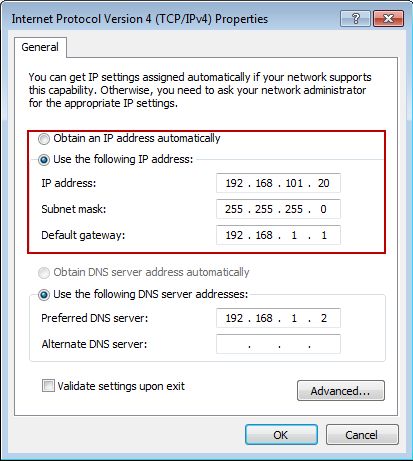Image resolution: width=413 pixels, height=461 pixels.
Task: Click the Advanced button
Action: [x=341, y=390]
